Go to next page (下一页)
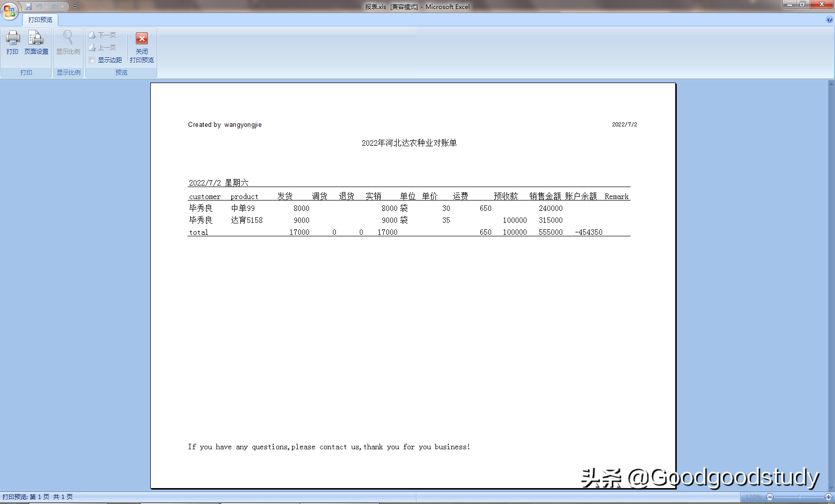The image size is (835, 504). coord(103,35)
